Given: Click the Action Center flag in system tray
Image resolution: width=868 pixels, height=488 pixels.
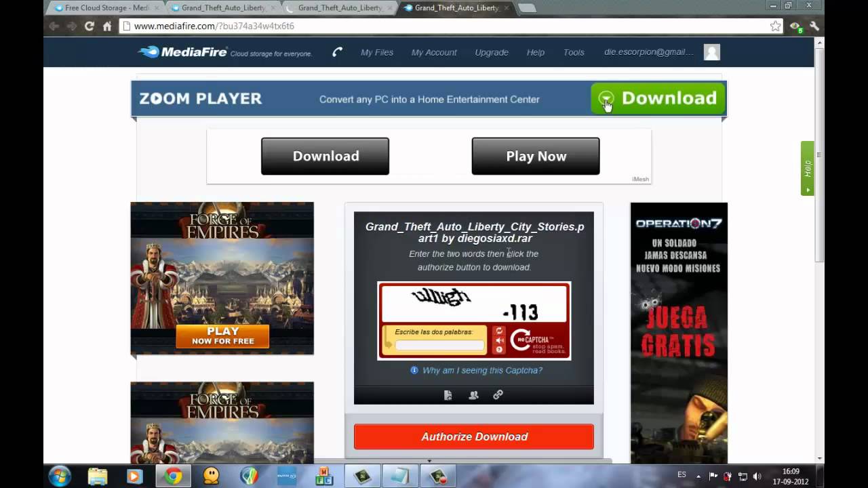Looking at the screenshot, I should pos(713,476).
